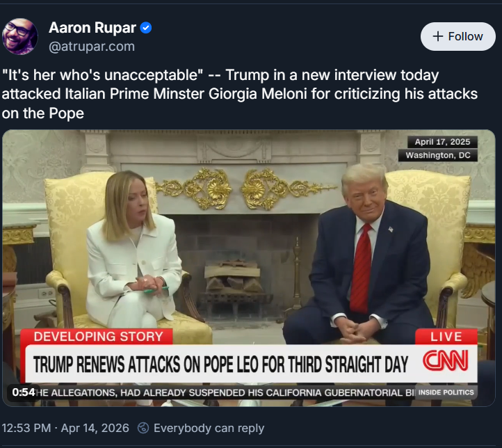Click the April 17, 2025 date overlay

pos(442,142)
